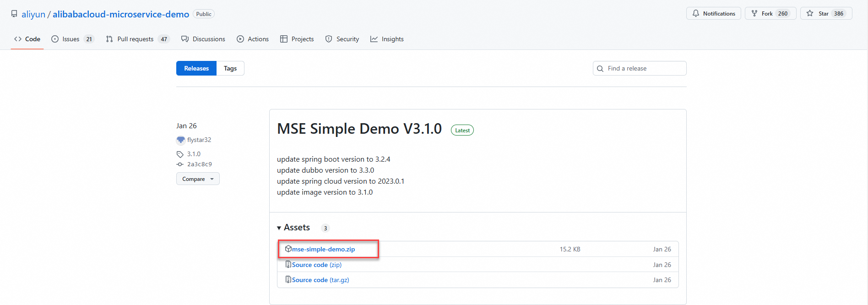
Task: Click the star icon in the Star button
Action: click(x=810, y=13)
